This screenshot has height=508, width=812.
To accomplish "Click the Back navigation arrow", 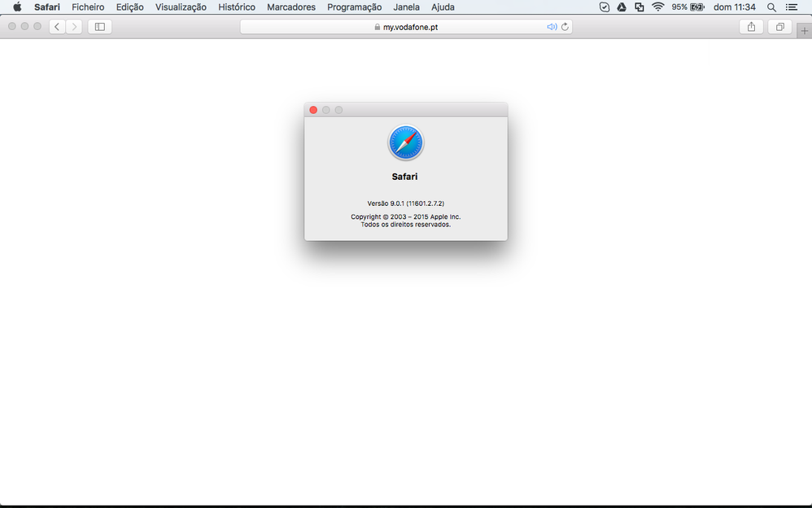I will click(x=57, y=27).
